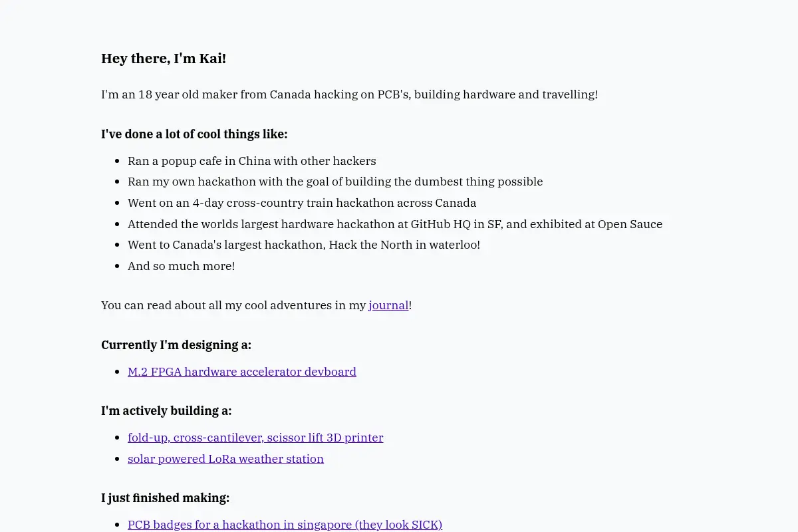798x532 pixels.
Task: Open the fold-up scissor lift 3D printer link
Action: 255,438
